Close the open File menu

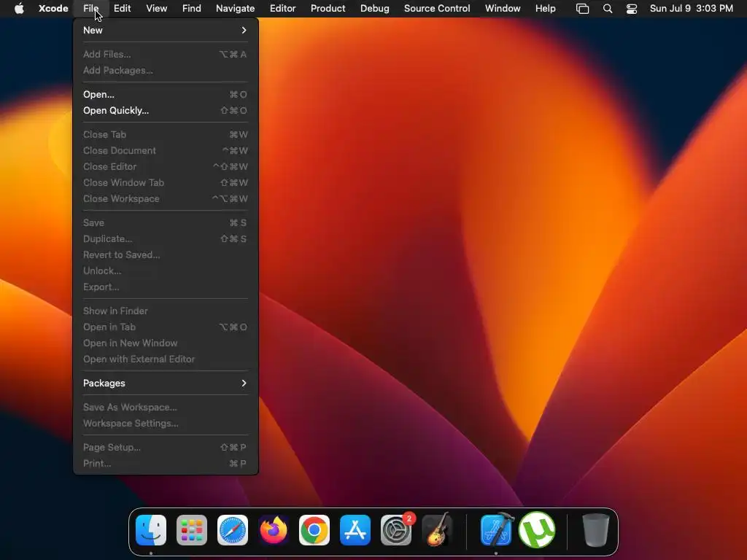(91, 9)
